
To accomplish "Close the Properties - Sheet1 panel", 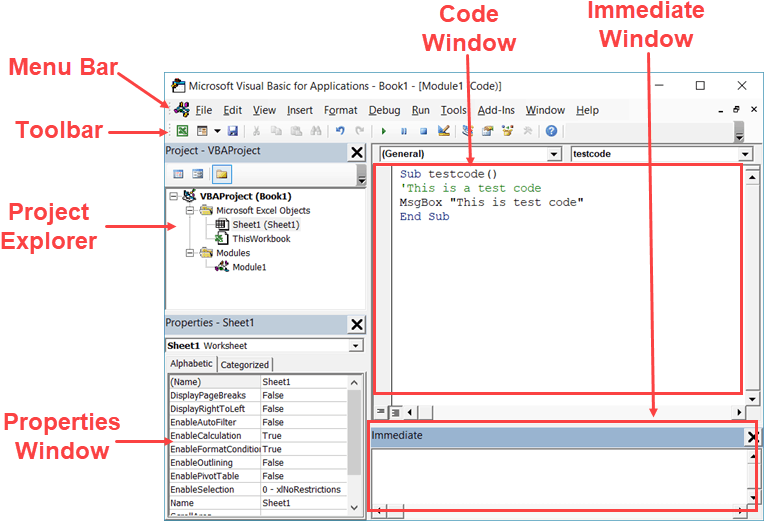I will click(357, 324).
